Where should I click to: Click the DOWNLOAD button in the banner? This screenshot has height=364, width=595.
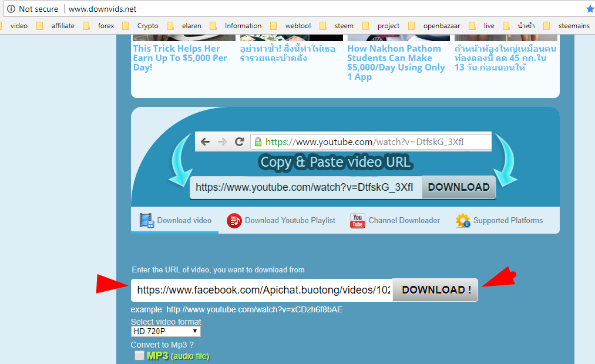click(459, 187)
